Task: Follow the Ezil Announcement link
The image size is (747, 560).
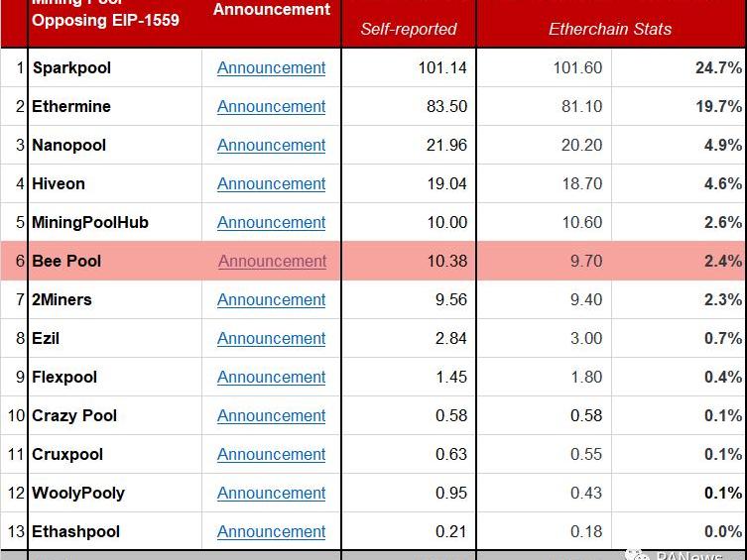Action: 271,339
